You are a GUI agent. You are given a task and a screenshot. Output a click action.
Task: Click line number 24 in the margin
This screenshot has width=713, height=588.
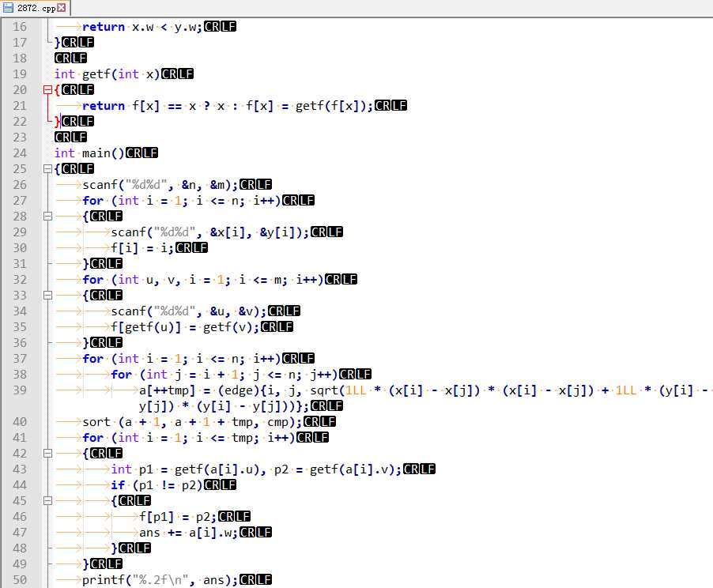(20, 153)
